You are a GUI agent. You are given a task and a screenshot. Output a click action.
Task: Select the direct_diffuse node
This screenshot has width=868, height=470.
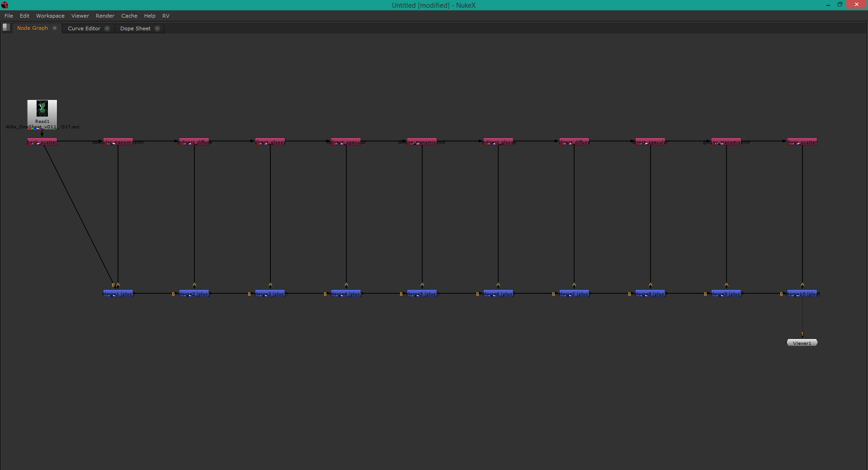pos(574,141)
